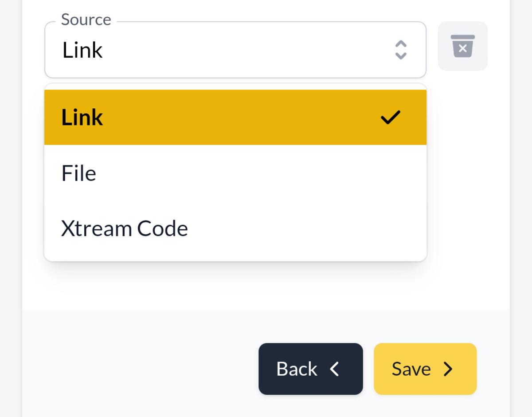Click the selected Link value in Source field
Screen dimensions: 532x417
tap(82, 50)
